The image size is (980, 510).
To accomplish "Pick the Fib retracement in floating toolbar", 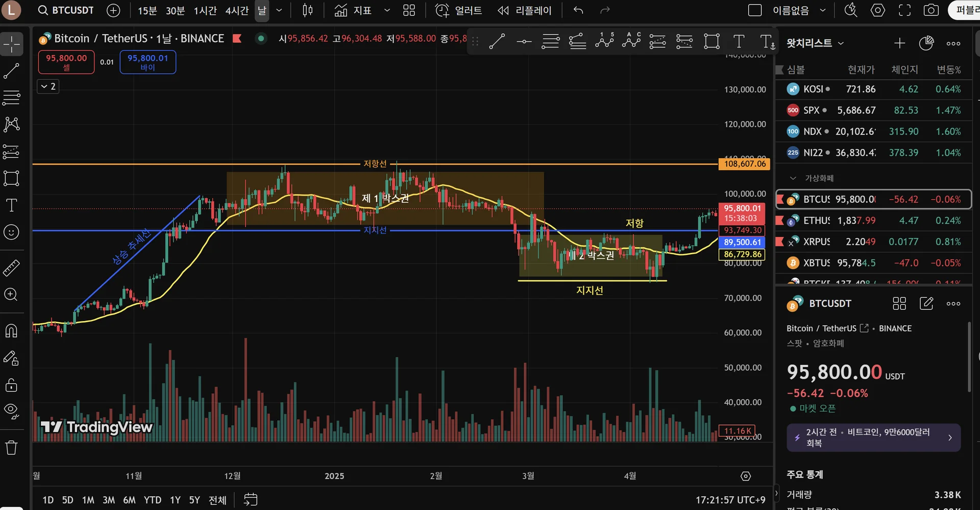I will point(550,41).
